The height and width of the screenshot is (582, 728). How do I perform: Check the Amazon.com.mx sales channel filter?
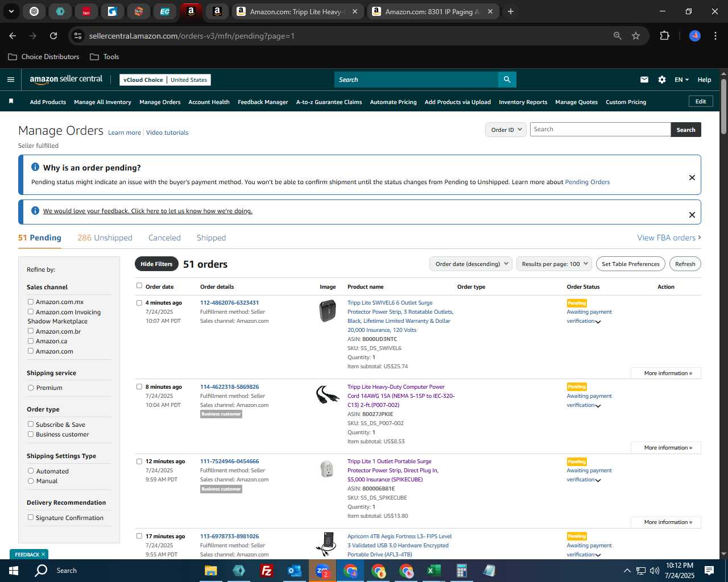(x=31, y=302)
